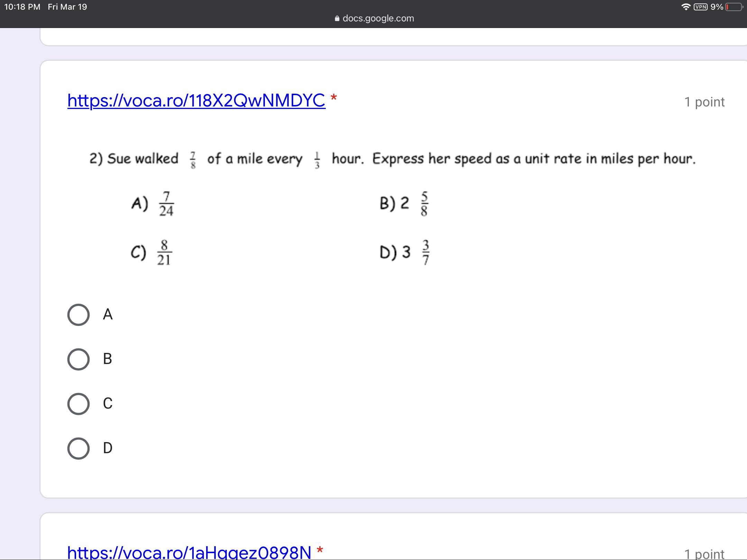747x560 pixels.
Task: Select radio option B
Action: pyautogui.click(x=79, y=359)
